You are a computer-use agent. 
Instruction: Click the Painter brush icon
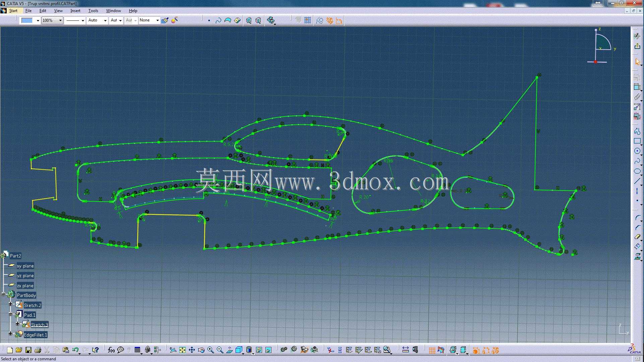tap(165, 20)
